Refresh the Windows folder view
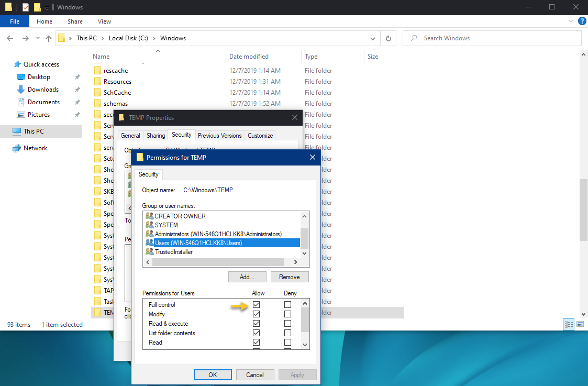Screen dimensions: 588x386 (x=389, y=38)
